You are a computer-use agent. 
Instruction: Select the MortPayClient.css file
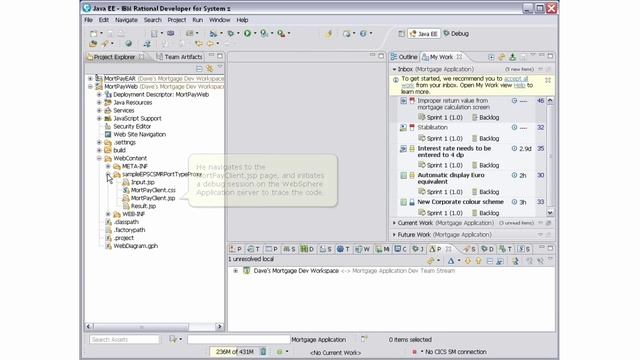tap(153, 190)
